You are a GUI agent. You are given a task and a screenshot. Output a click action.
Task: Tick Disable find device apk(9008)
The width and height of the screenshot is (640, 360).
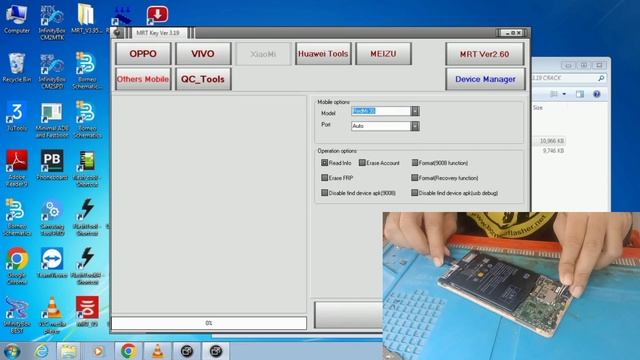click(324, 193)
